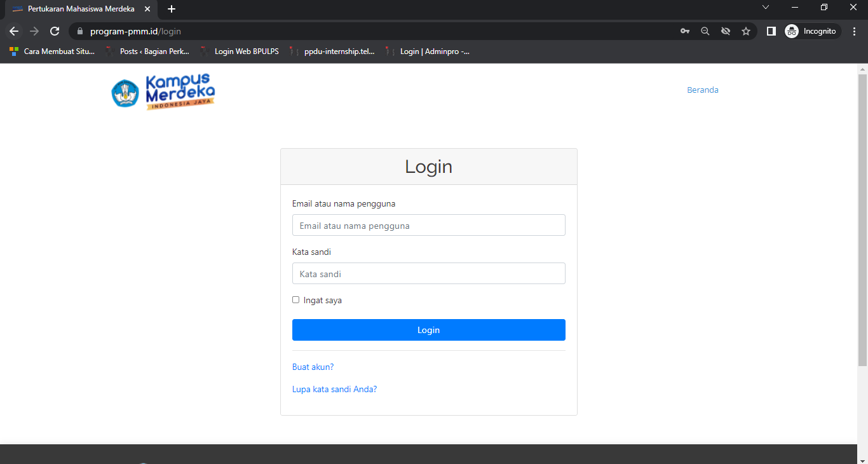
Task: Click the third-party cookies blocked eye icon
Action: point(726,31)
